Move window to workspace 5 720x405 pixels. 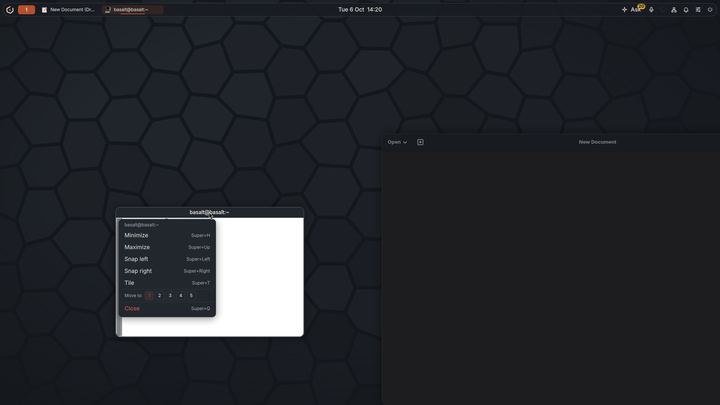tap(191, 296)
